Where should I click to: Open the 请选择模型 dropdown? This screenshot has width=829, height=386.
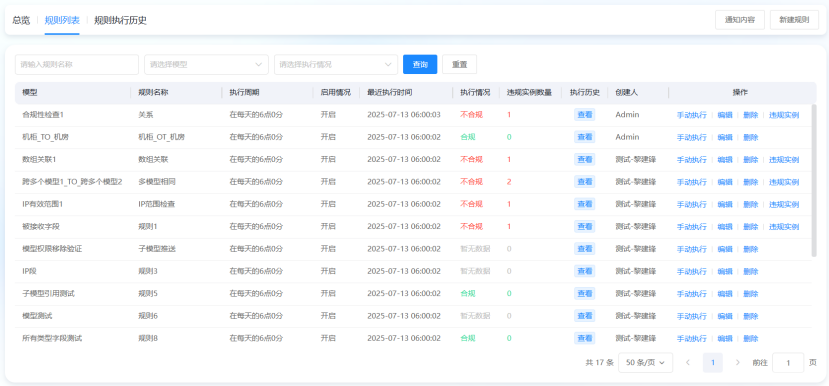[x=206, y=65]
